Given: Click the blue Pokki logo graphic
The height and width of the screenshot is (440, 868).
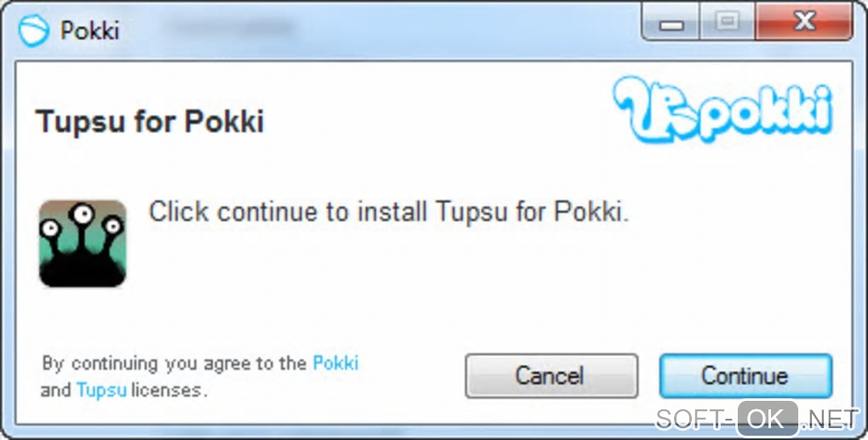Looking at the screenshot, I should (722, 109).
